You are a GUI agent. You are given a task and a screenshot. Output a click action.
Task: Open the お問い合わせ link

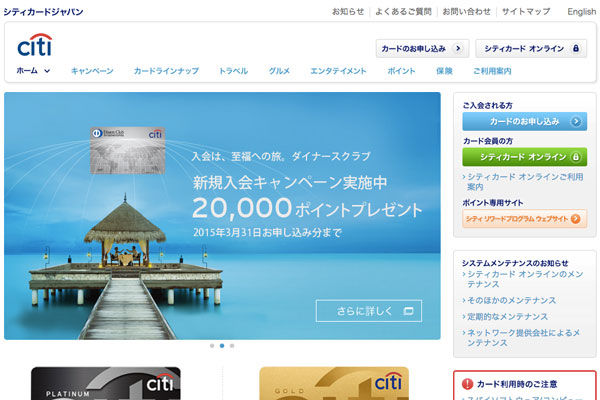click(x=466, y=12)
